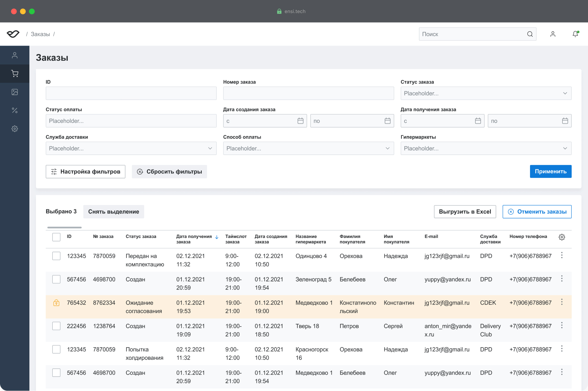Viewport: 588px width, 391px height.
Task: Expand the Служба доставки dropdown
Action: (x=131, y=148)
